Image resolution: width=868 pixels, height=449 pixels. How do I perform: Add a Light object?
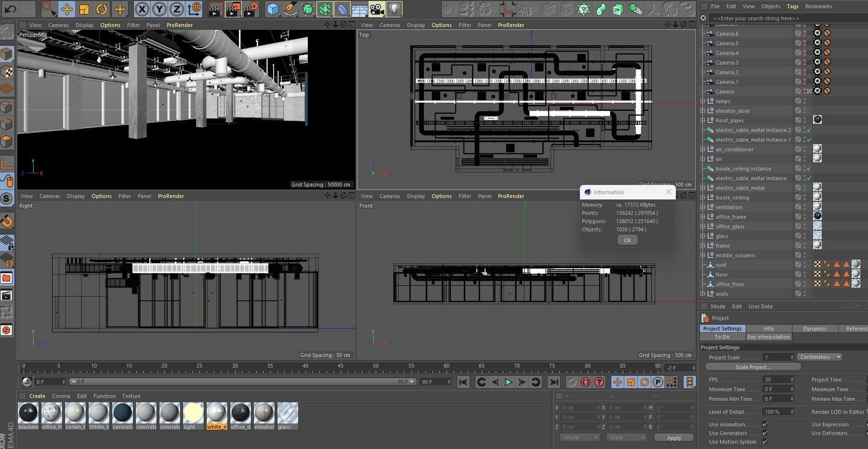pyautogui.click(x=395, y=9)
